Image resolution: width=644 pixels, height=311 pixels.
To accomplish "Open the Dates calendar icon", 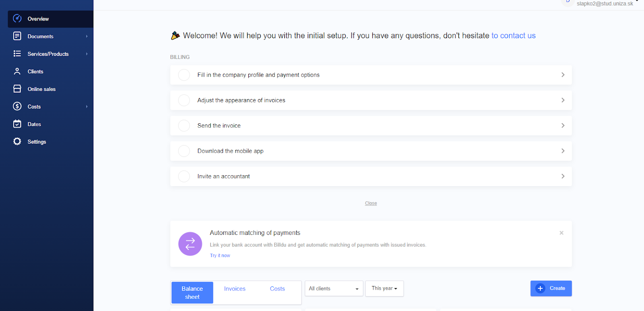I will click(17, 124).
